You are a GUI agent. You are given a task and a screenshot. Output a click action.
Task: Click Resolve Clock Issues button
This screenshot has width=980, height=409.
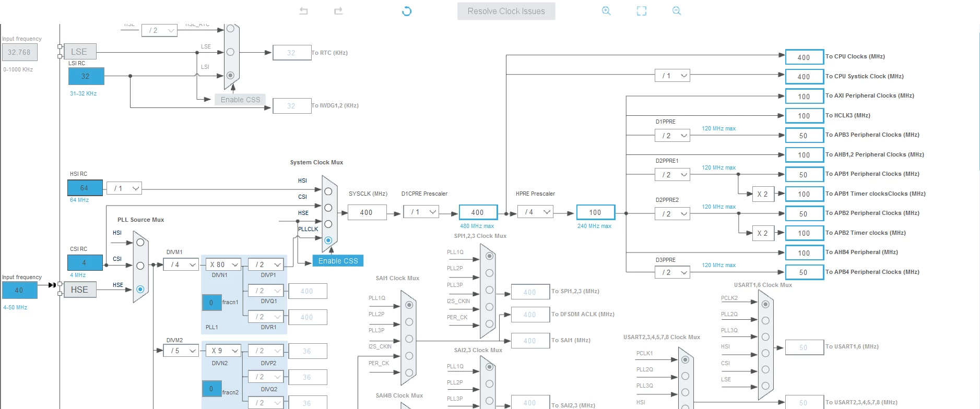tap(506, 11)
